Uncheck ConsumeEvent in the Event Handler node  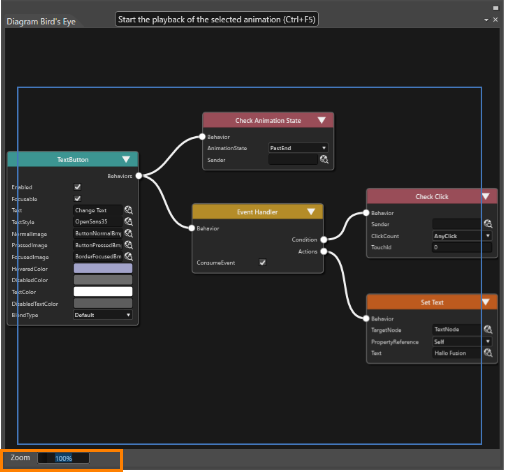[263, 262]
